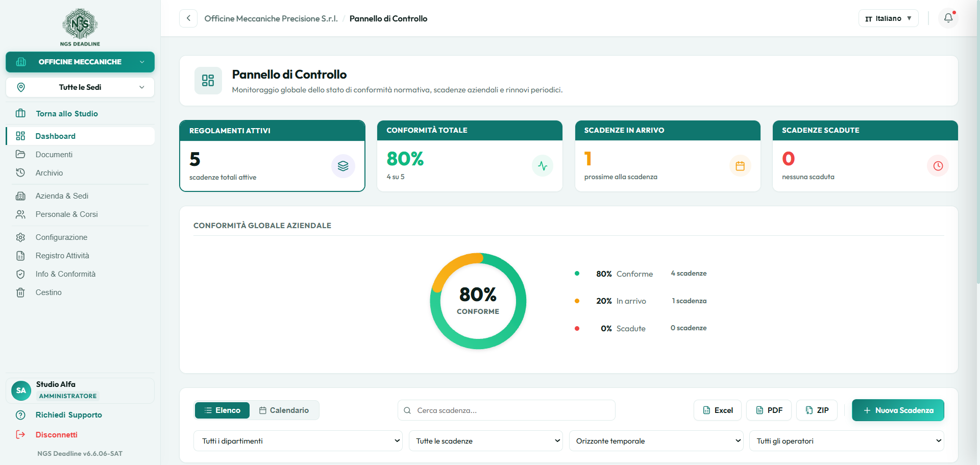The width and height of the screenshot is (980, 465).
Task: Click the Officine Meccaniche Precisione S.r.l. breadcrumb
Action: pos(271,18)
